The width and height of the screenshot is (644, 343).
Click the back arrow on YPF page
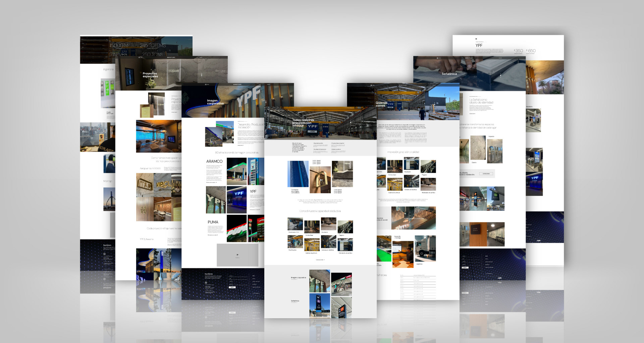pos(476,39)
